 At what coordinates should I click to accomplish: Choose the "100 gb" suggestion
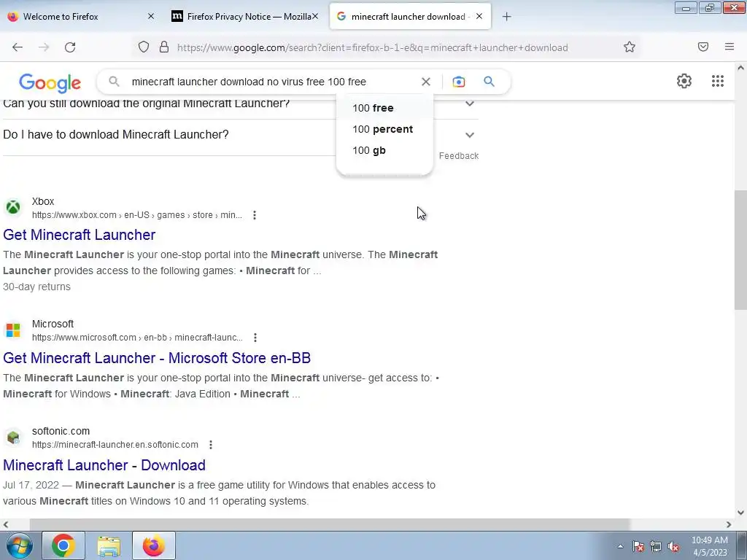click(x=384, y=150)
